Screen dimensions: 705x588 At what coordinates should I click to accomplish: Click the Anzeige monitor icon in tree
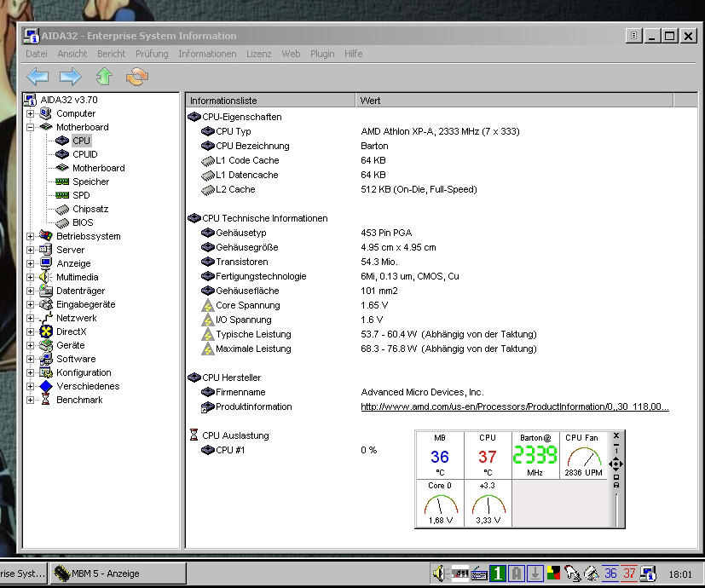click(x=45, y=263)
